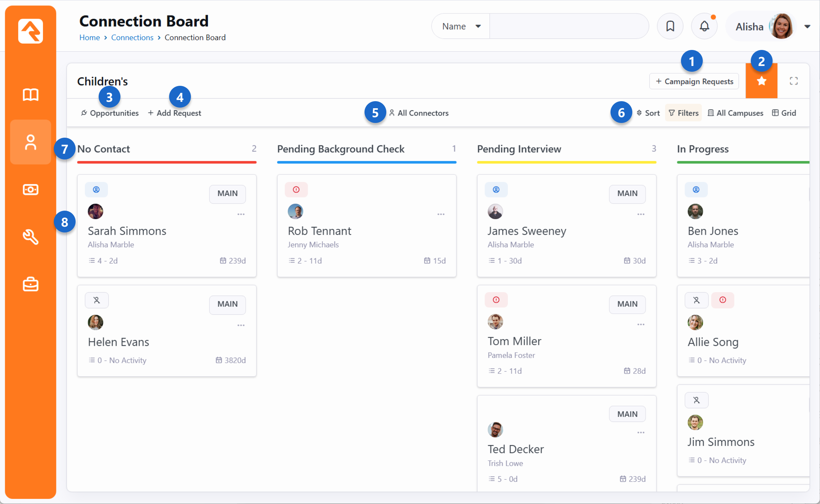Open the briefcase sidebar icon
Screen dimensions: 820x504
pos(30,284)
